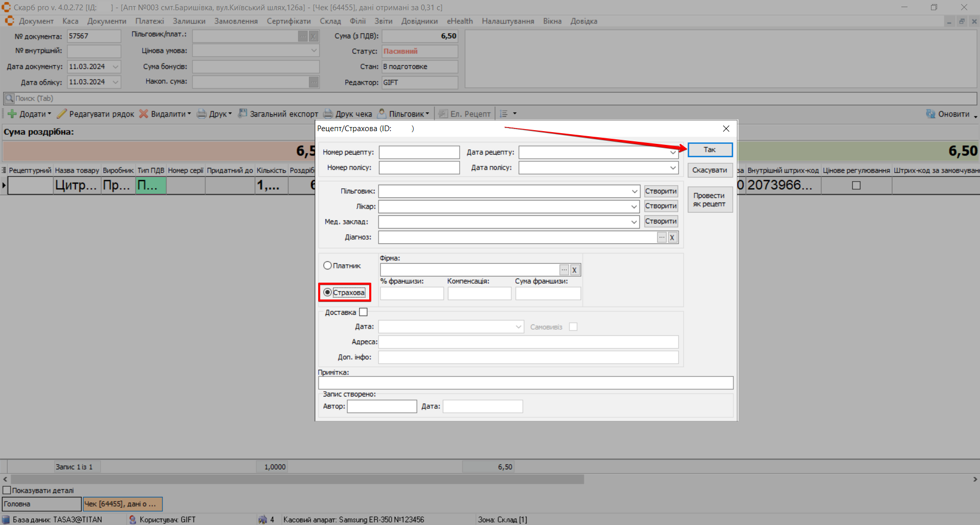
Task: Click the green plus Додати icon
Action: (12, 114)
